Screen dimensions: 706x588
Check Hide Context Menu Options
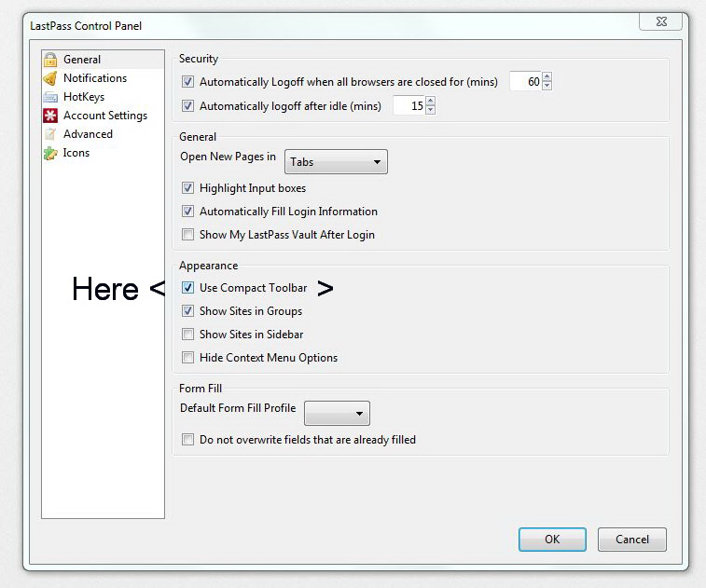click(187, 358)
